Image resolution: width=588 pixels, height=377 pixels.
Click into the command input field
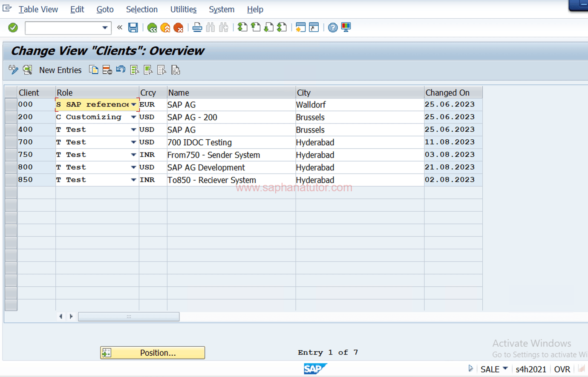(x=63, y=28)
